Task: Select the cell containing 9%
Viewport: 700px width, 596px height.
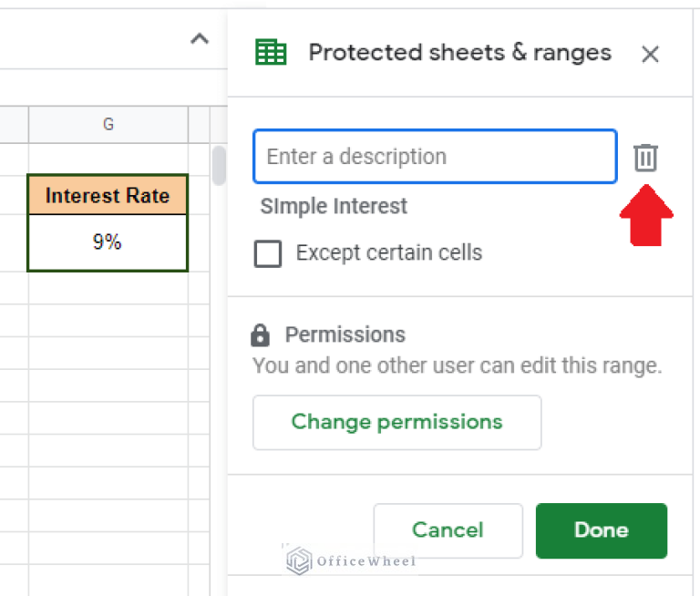Action: pyautogui.click(x=108, y=243)
